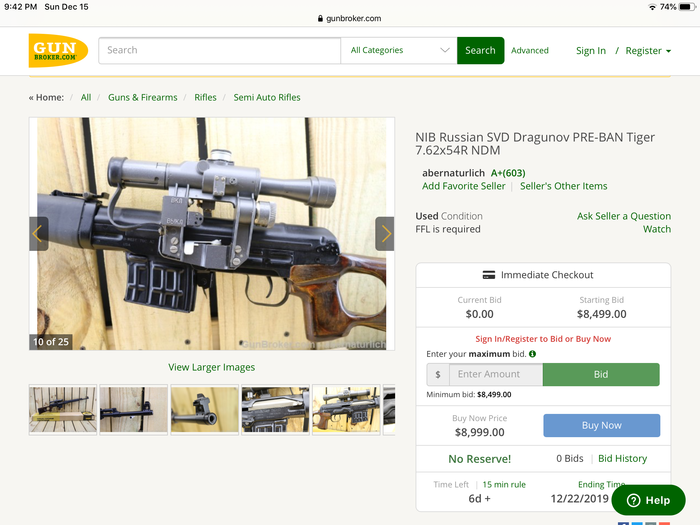Click the Watch link
700x525 pixels.
coord(657,229)
